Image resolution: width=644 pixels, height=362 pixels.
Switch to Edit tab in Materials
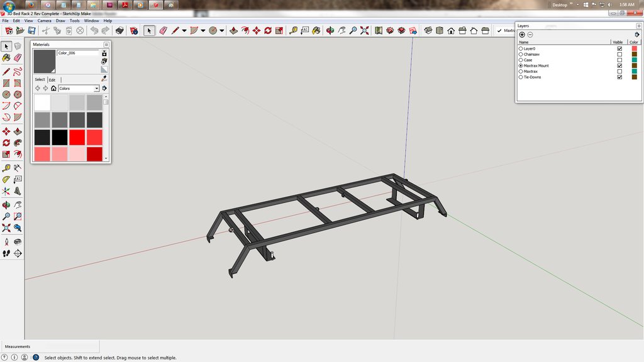point(52,80)
